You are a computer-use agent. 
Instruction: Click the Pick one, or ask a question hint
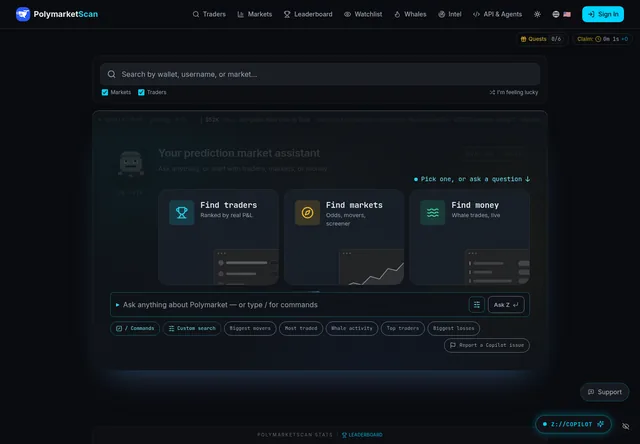[472, 179]
